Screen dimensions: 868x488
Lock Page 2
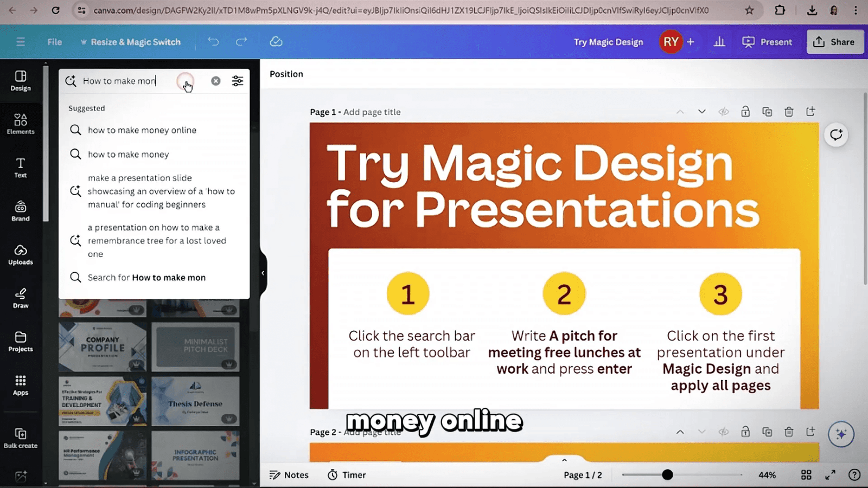tap(745, 432)
